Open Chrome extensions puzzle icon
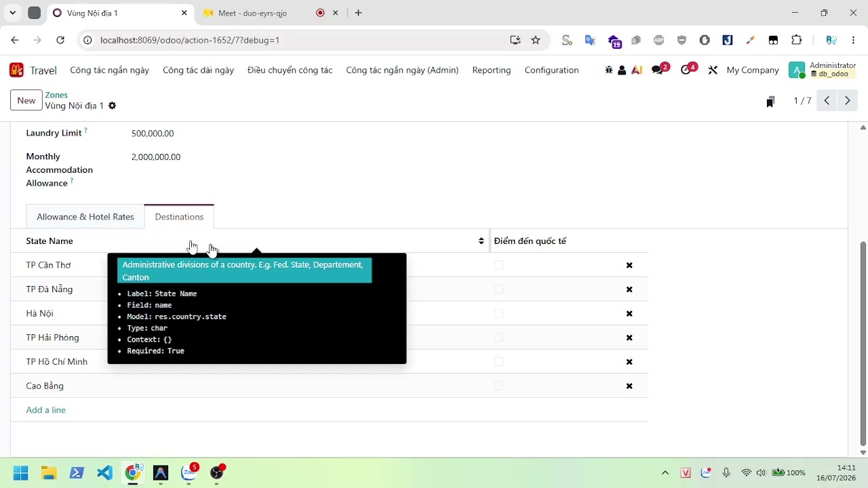 tap(797, 40)
